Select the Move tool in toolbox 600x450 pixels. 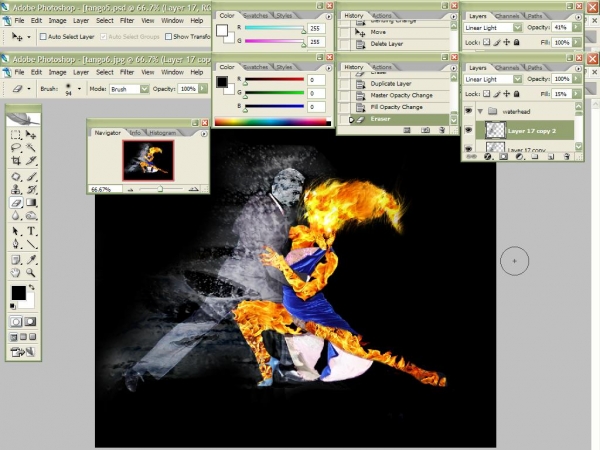[31, 135]
